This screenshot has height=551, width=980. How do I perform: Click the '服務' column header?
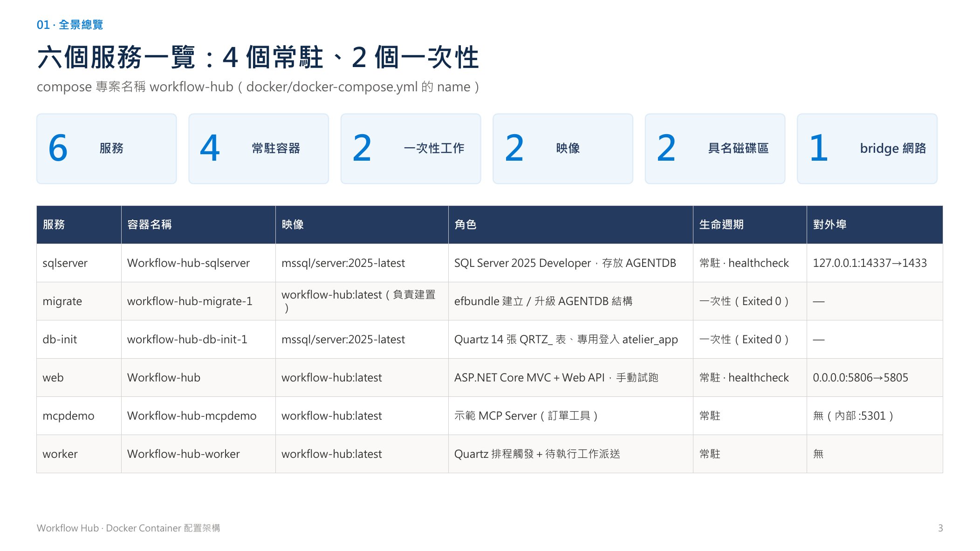pos(79,224)
